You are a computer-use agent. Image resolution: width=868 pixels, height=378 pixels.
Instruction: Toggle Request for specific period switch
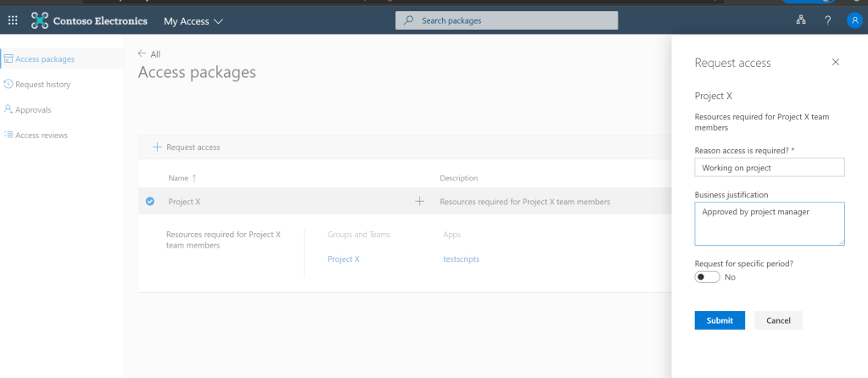coord(707,277)
